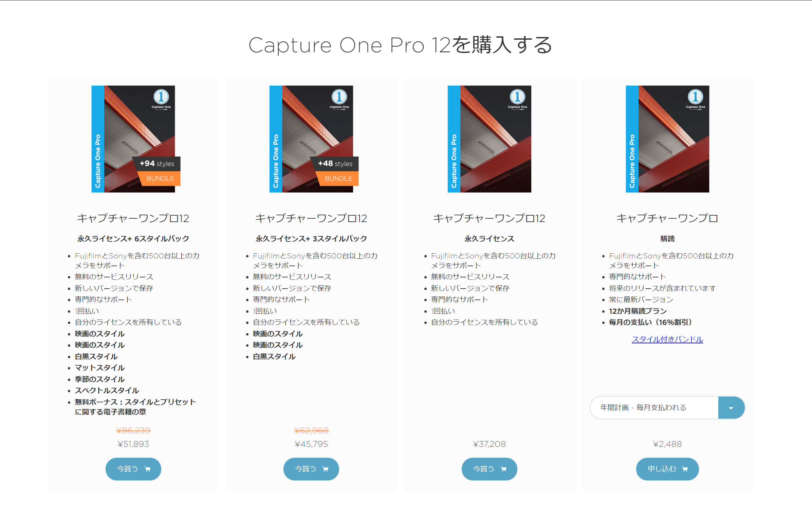
Task: Open the スタイル付きバンドル link
Action: [x=667, y=339]
